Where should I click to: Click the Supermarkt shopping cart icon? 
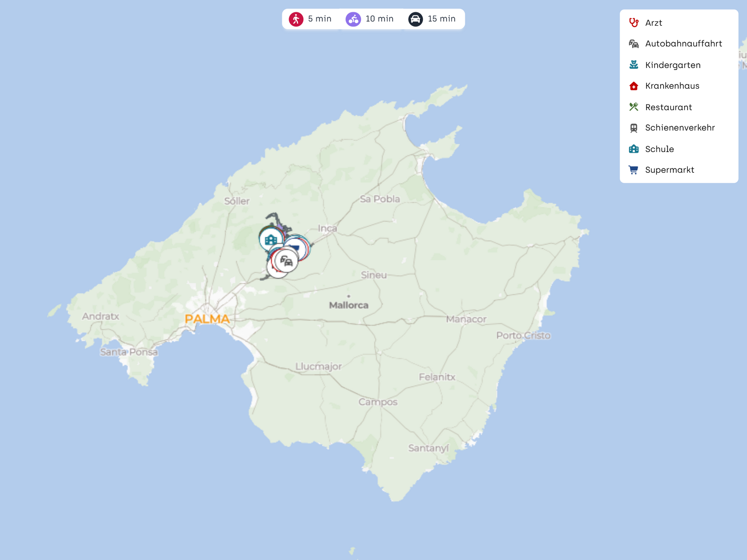[x=634, y=170]
